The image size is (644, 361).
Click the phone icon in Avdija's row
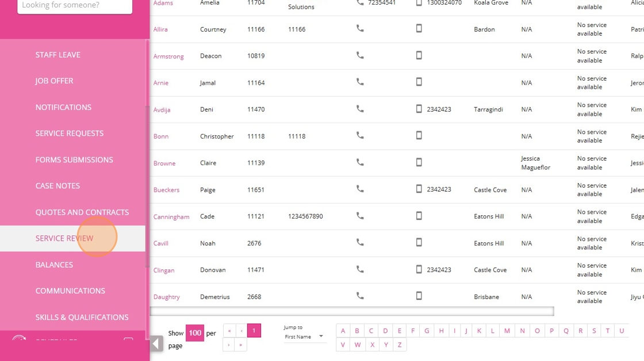point(360,109)
